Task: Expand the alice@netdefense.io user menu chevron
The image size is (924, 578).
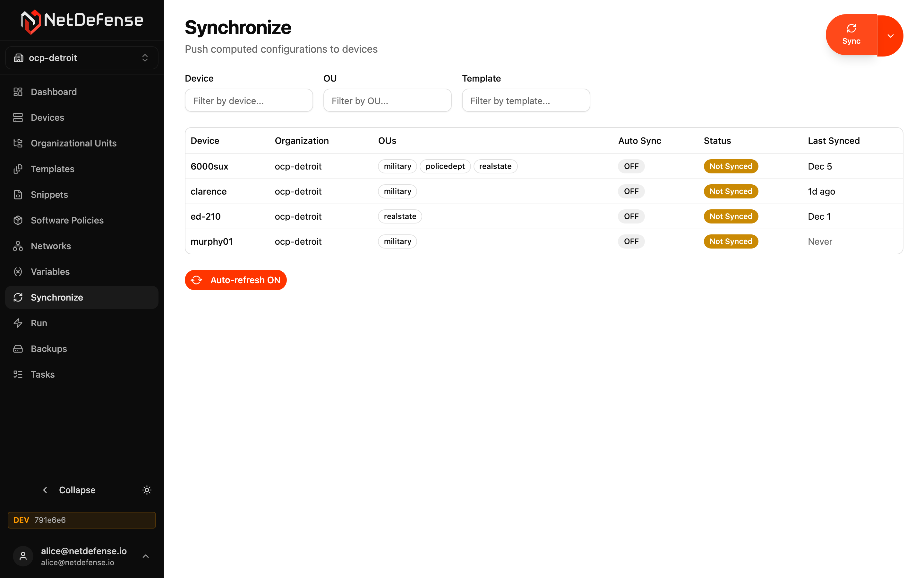Action: point(145,556)
